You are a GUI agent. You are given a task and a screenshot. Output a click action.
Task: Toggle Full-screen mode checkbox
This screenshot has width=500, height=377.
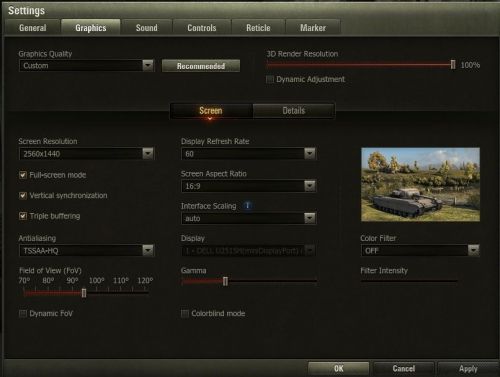pos(23,175)
